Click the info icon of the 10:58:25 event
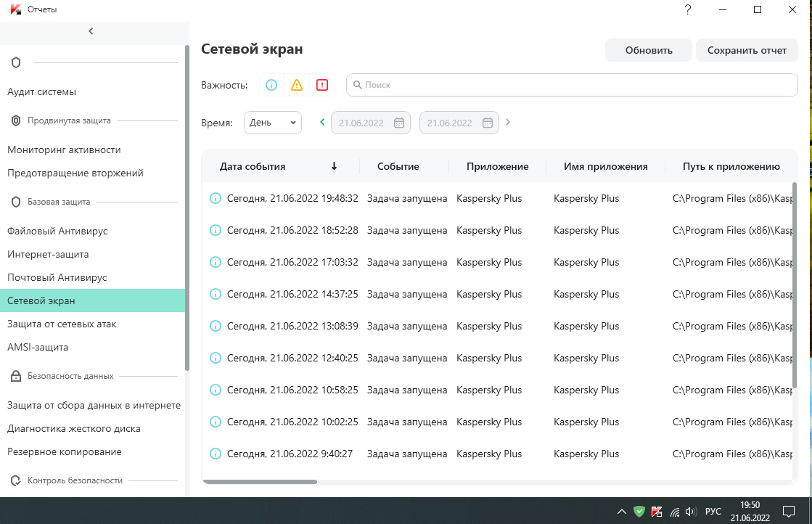The image size is (812, 524). [x=216, y=390]
